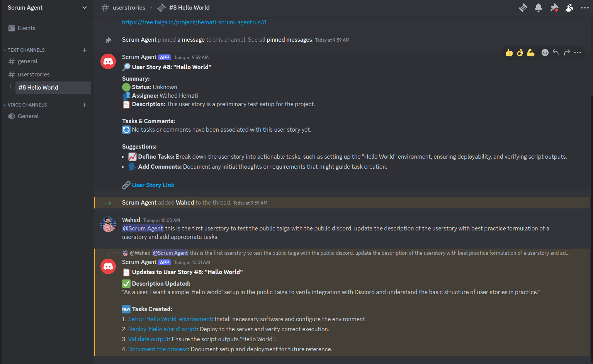Show the member list icon

[x=569, y=8]
